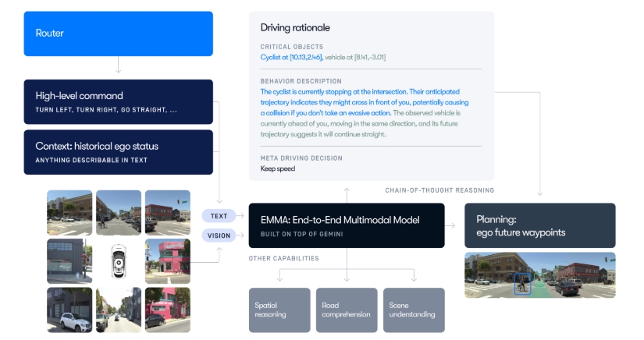Click the VISION input pill

click(x=219, y=236)
